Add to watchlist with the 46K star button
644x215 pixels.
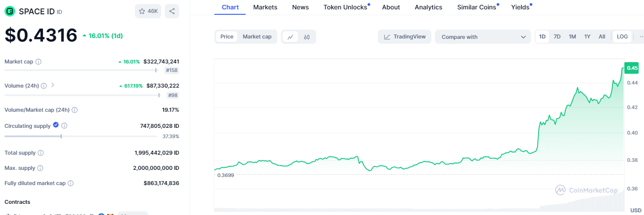[x=148, y=11]
